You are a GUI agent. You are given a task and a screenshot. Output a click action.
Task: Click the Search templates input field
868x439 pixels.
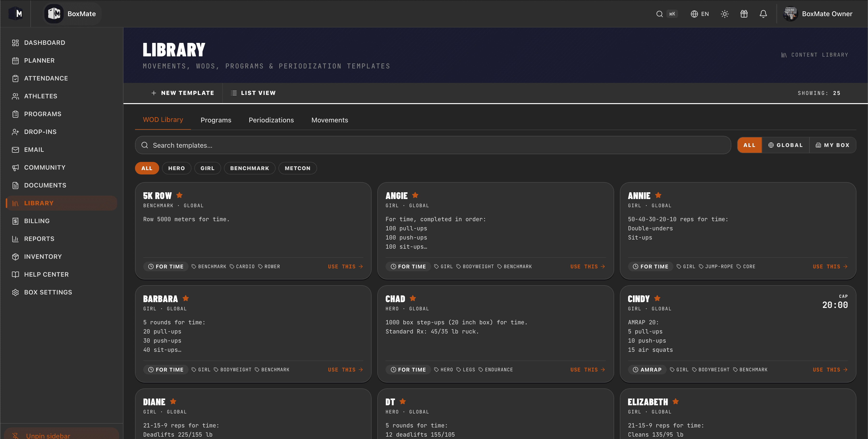433,145
